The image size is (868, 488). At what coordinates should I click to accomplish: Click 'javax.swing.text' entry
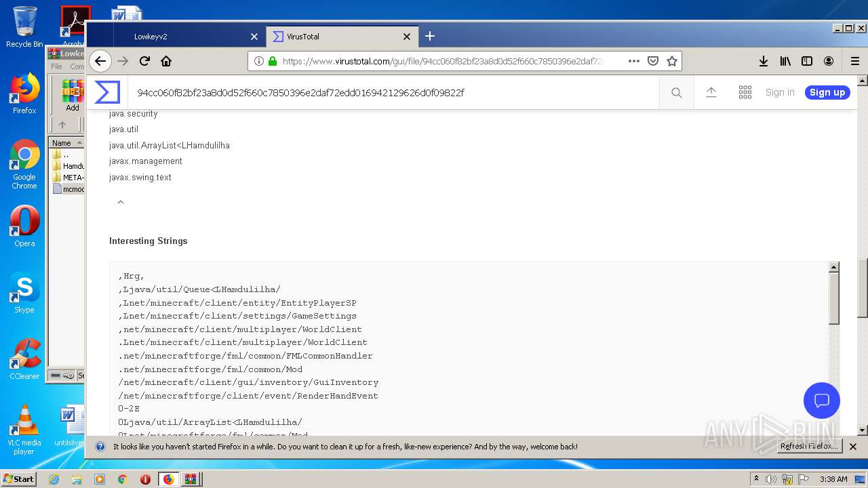coord(140,178)
